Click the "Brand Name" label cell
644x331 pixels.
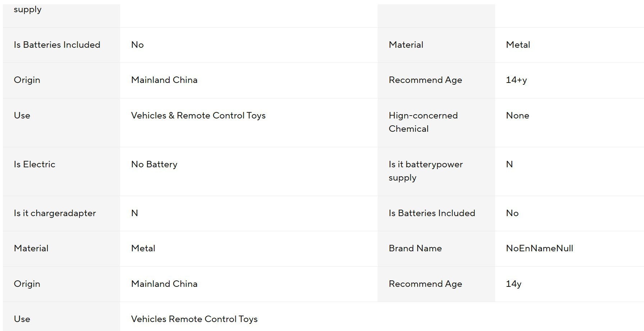pyautogui.click(x=415, y=248)
